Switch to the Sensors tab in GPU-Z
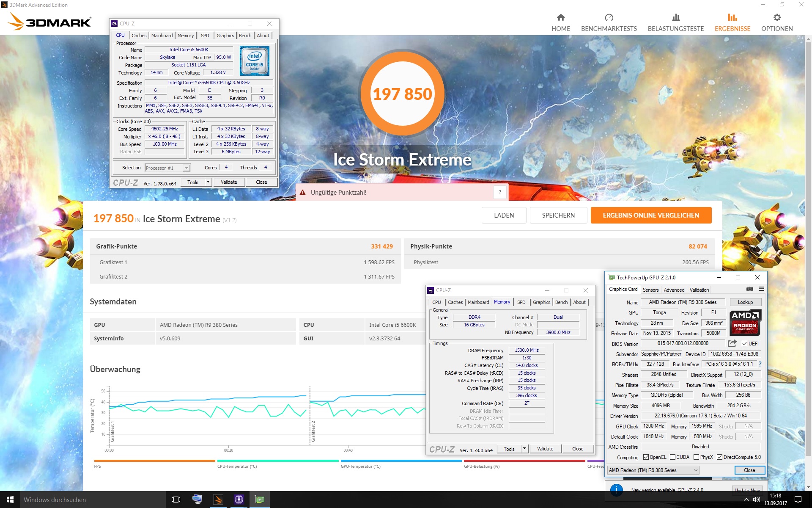Viewport: 812px width, 508px height. point(650,290)
